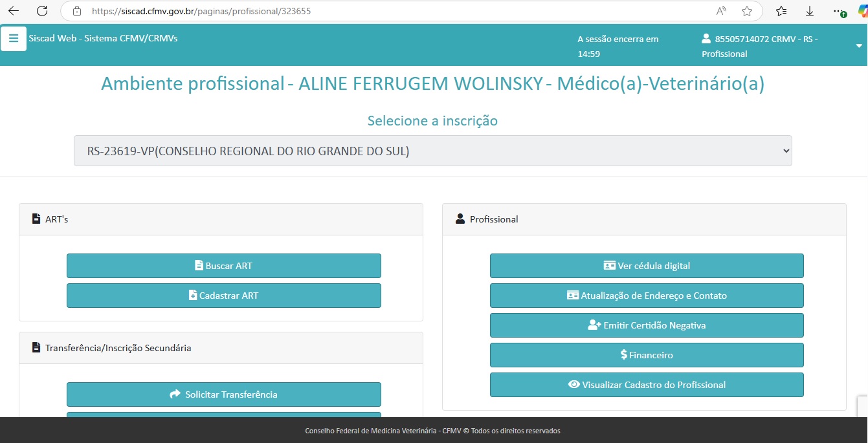Click the Cadastrar ART button
The height and width of the screenshot is (443, 868).
click(x=223, y=296)
